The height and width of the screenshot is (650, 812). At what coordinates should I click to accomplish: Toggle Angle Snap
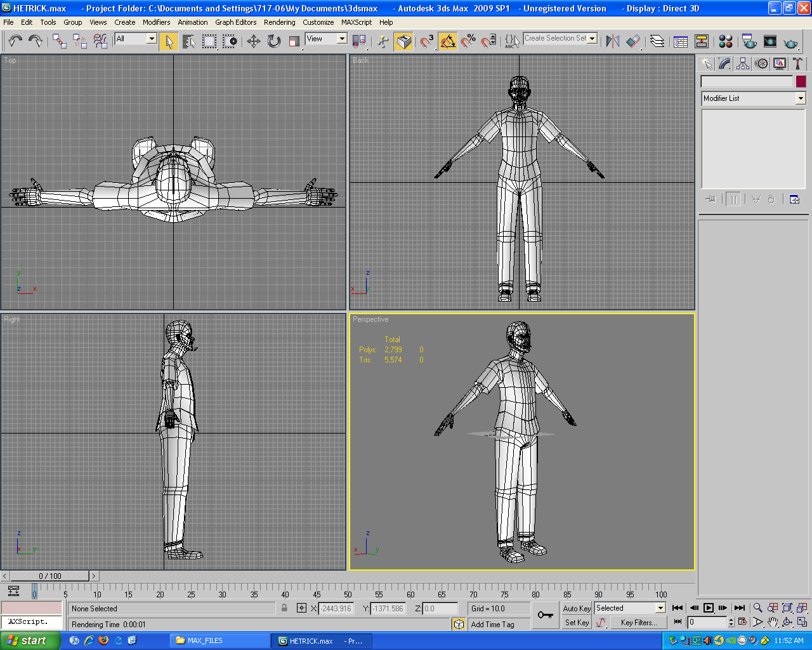pyautogui.click(x=448, y=41)
